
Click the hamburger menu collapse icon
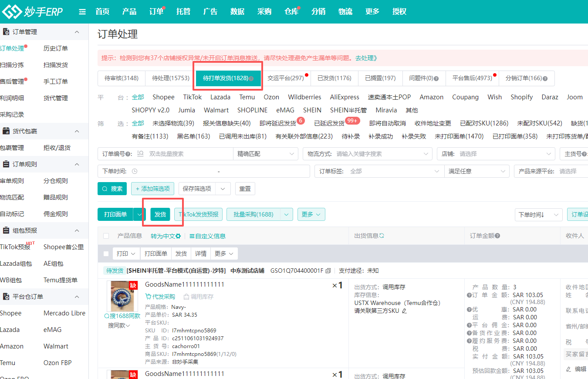pyautogui.click(x=82, y=12)
